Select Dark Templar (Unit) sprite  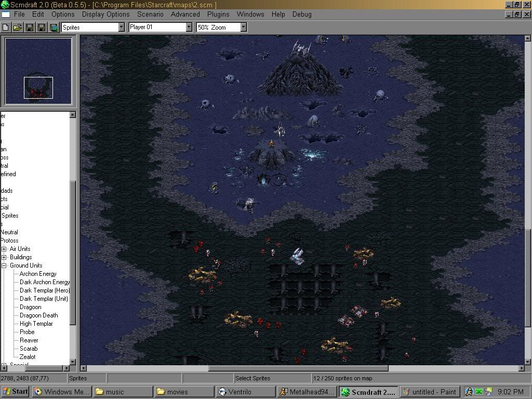point(44,299)
